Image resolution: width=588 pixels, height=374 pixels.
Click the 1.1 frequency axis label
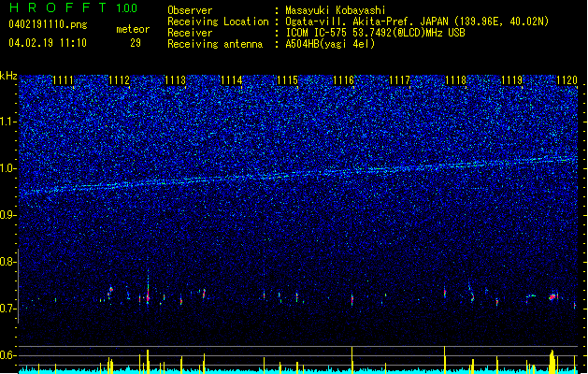pyautogui.click(x=8, y=122)
